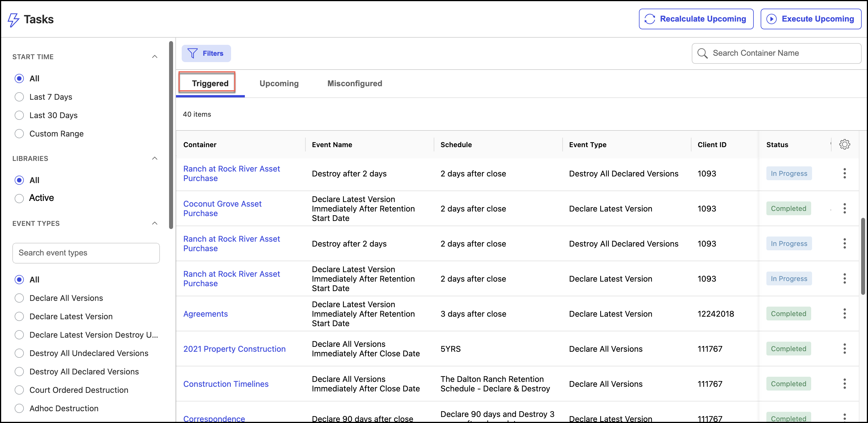Select Active libraries option
The width and height of the screenshot is (868, 423).
(x=19, y=198)
